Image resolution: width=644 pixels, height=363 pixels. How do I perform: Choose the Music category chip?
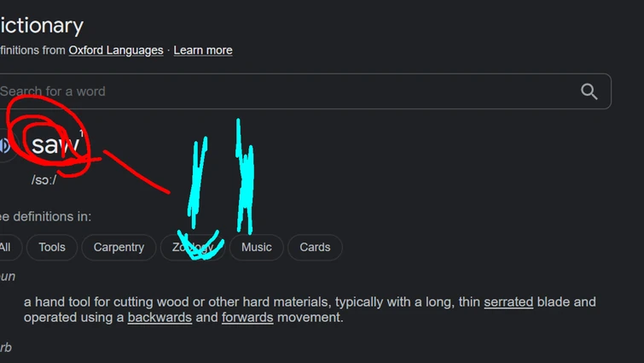pyautogui.click(x=256, y=247)
